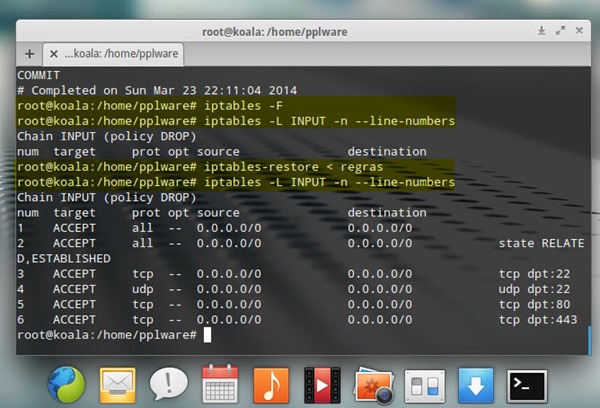Open the Mail envelope app in dock
This screenshot has width=600, height=408.
point(117,385)
